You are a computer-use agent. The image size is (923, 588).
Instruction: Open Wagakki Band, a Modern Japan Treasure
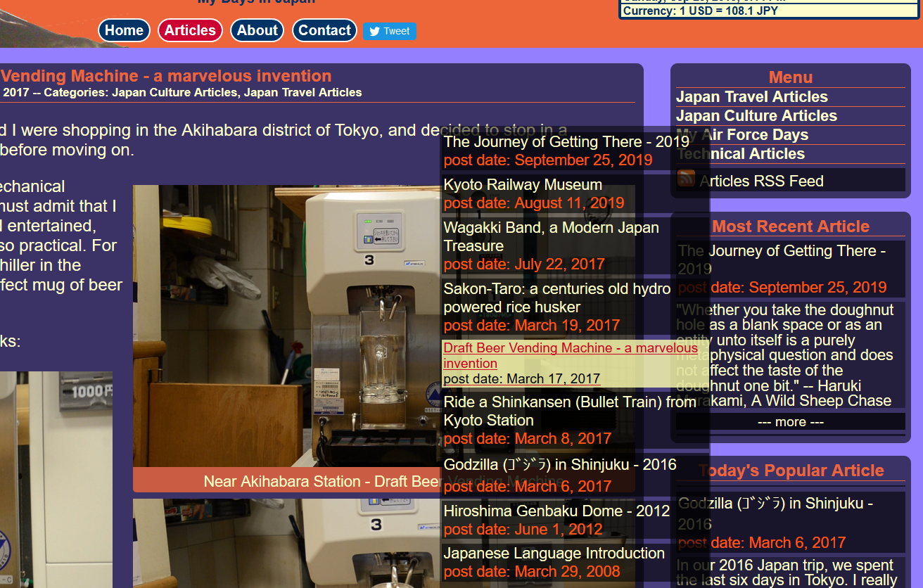pos(551,237)
